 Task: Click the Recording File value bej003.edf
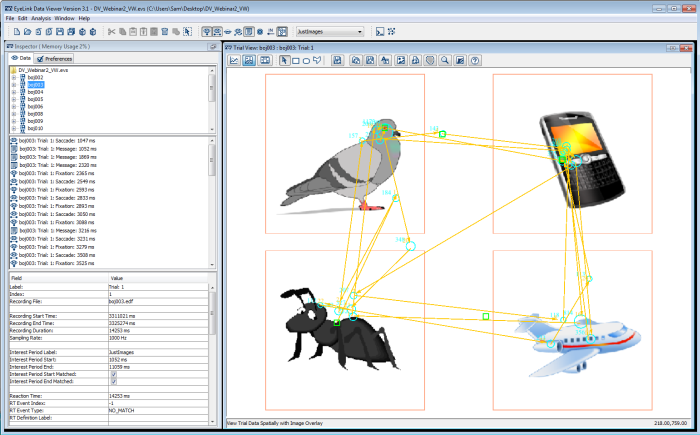[x=121, y=301]
